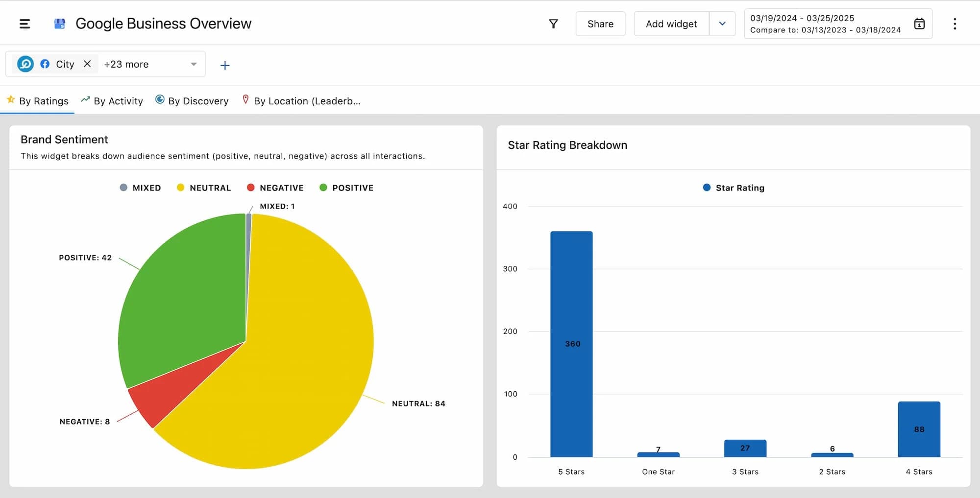Click the red NEGATIVE legend color dot
The width and height of the screenshot is (980, 498).
point(250,187)
